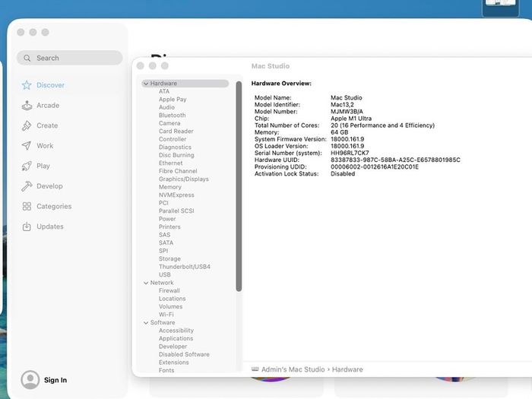Viewport: 532px width, 399px height.
Task: Select ATA in the Hardware list
Action: 164,91
